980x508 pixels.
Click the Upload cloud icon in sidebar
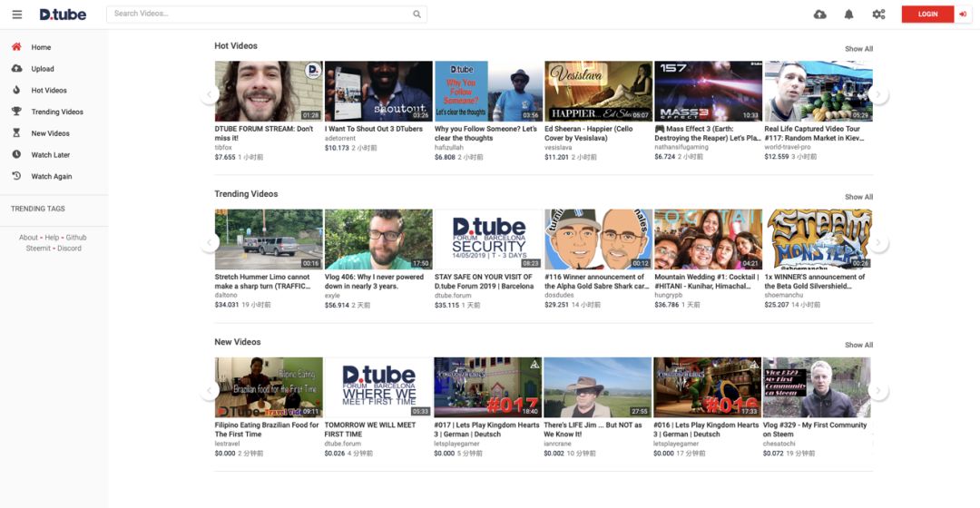click(x=17, y=68)
